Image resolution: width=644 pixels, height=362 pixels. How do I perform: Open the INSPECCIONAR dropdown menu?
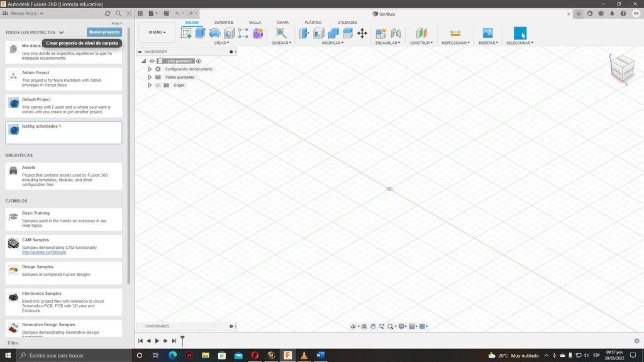click(x=455, y=43)
